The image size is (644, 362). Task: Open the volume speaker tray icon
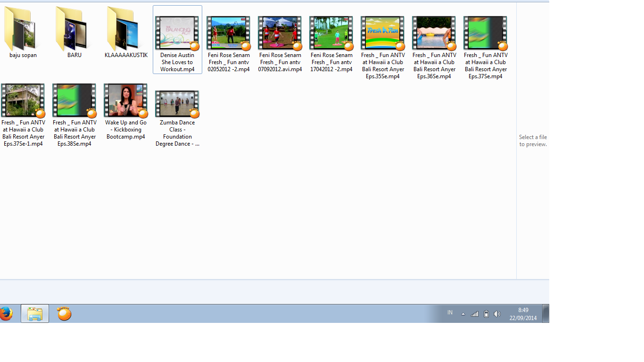click(x=497, y=314)
